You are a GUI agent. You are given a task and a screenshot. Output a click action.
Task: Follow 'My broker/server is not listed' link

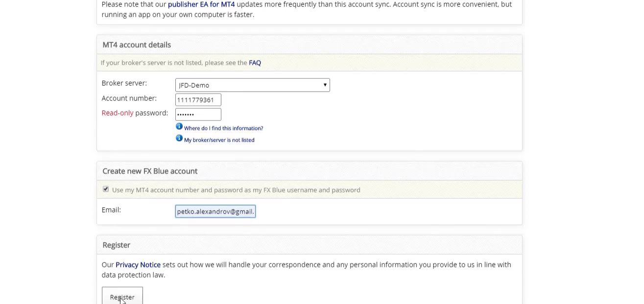click(219, 140)
